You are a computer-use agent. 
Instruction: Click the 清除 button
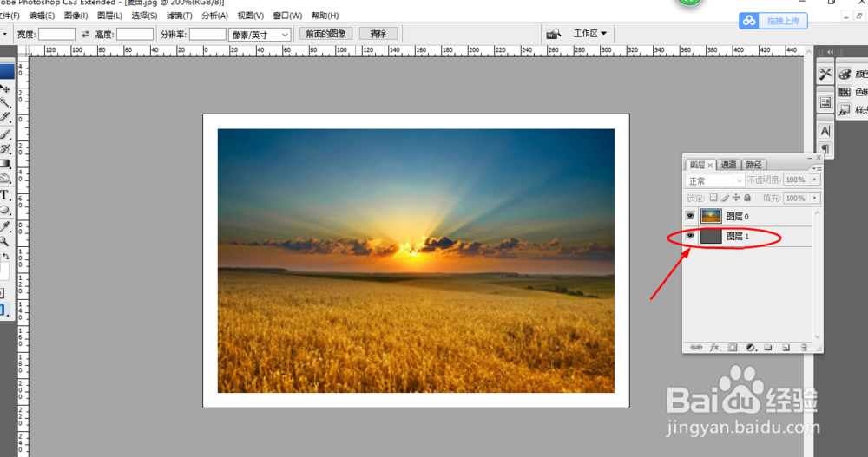[378, 34]
